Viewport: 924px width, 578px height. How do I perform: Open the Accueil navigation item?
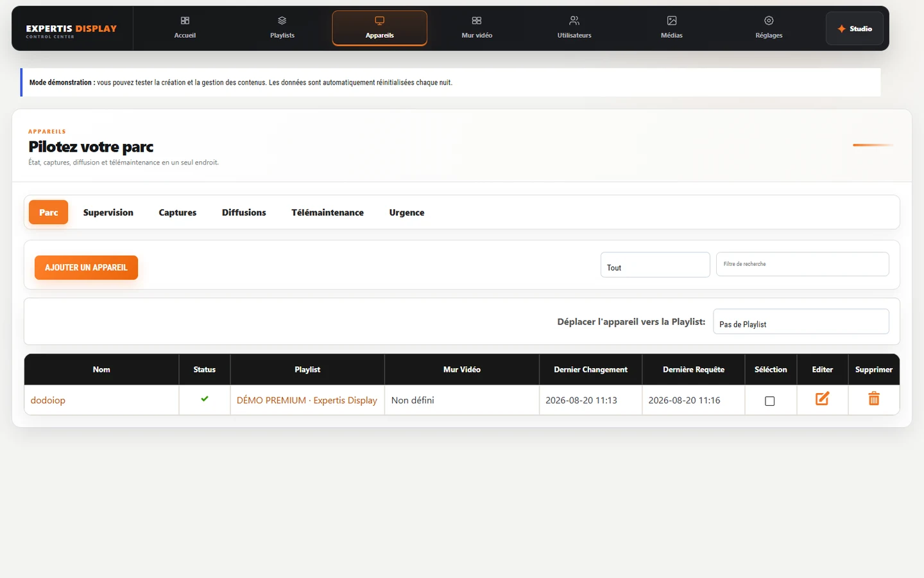185,28
